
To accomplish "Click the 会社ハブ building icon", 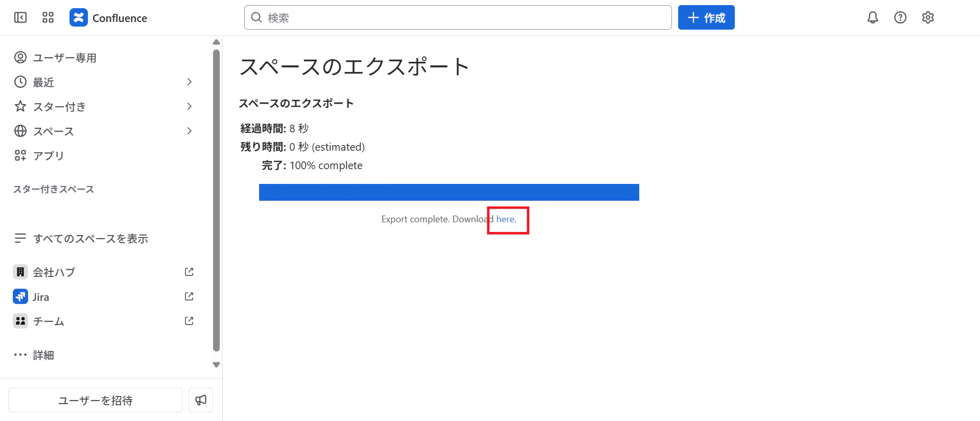I will tap(20, 272).
